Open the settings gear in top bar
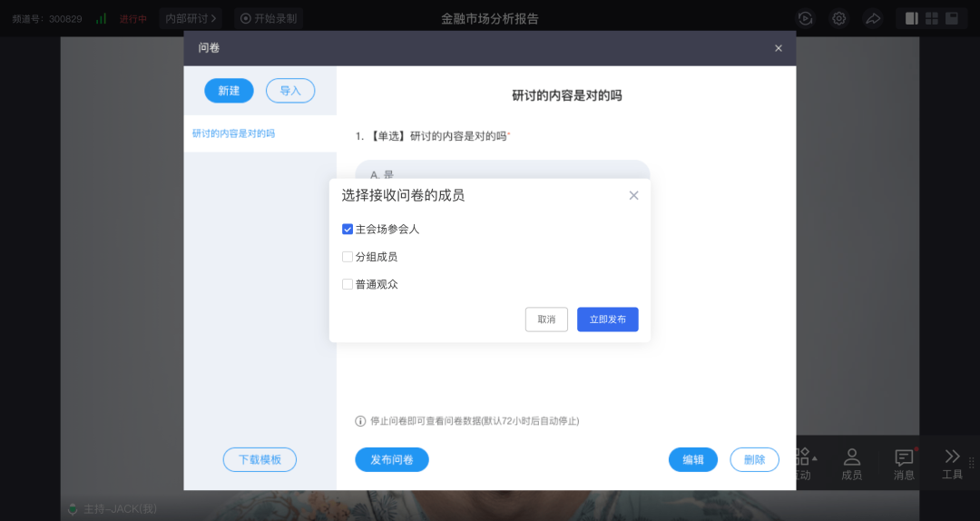 tap(839, 18)
